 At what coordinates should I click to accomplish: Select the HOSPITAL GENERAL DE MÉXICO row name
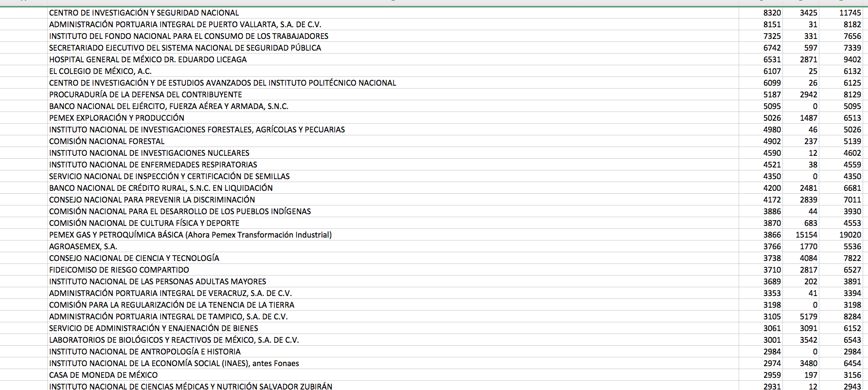[x=148, y=59]
